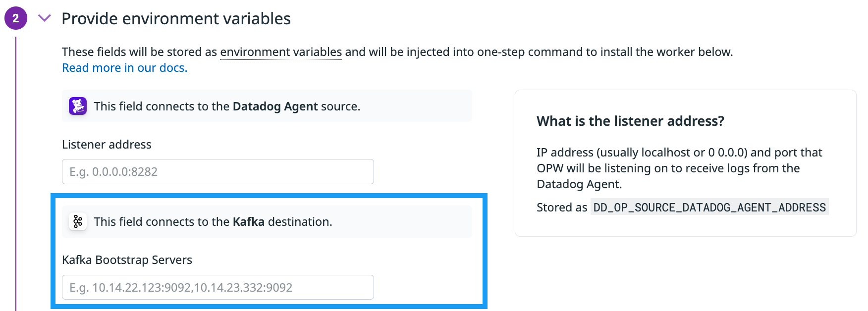Open the Read more in our docs link
The image size is (868, 311).
click(x=124, y=68)
